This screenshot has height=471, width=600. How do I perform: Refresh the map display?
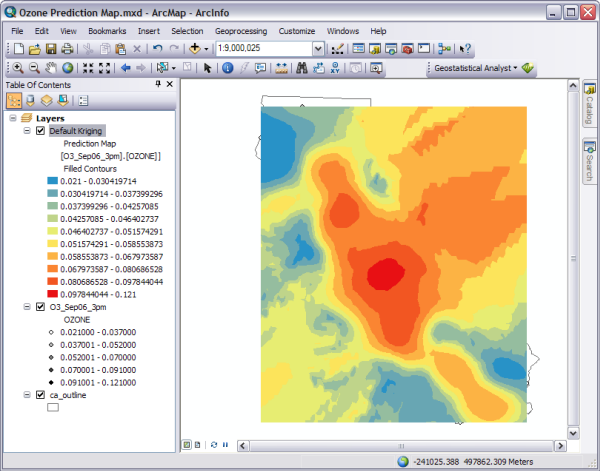(214, 445)
